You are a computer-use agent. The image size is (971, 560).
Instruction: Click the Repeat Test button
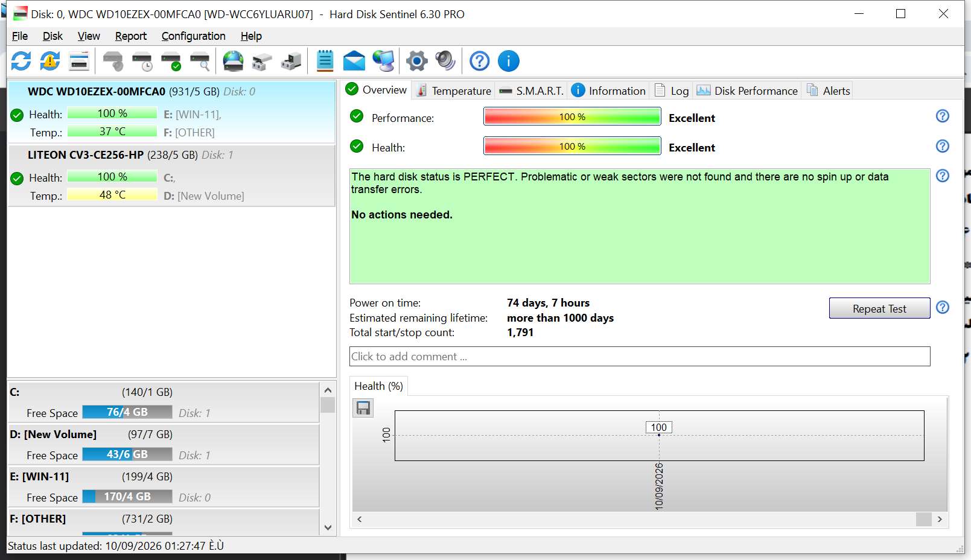[879, 308]
